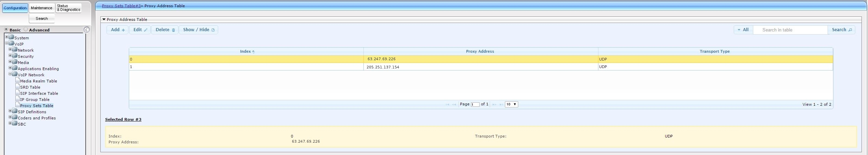Go to next page in table pager
Viewport: 868px width, 155px height.
click(x=494, y=104)
